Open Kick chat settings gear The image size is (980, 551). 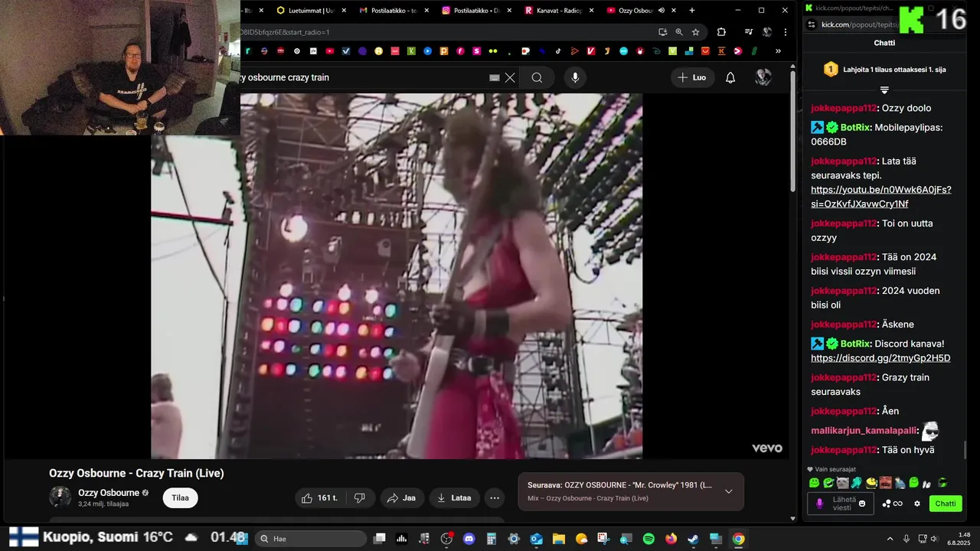click(917, 504)
